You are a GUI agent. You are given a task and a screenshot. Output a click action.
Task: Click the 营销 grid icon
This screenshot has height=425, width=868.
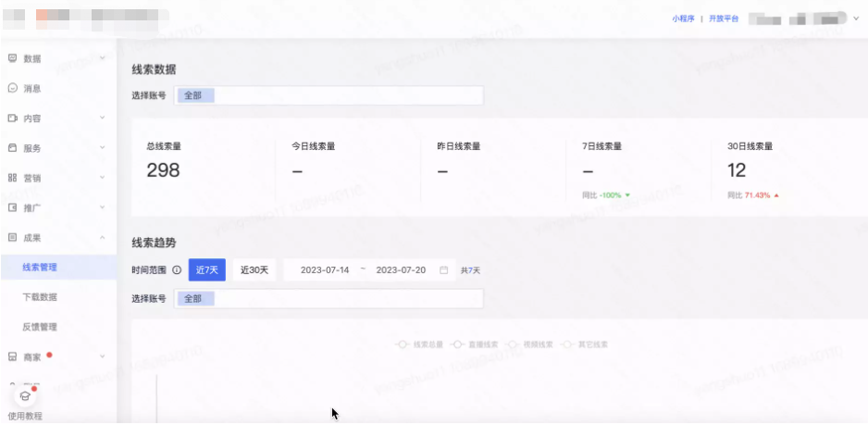pyautogui.click(x=13, y=178)
